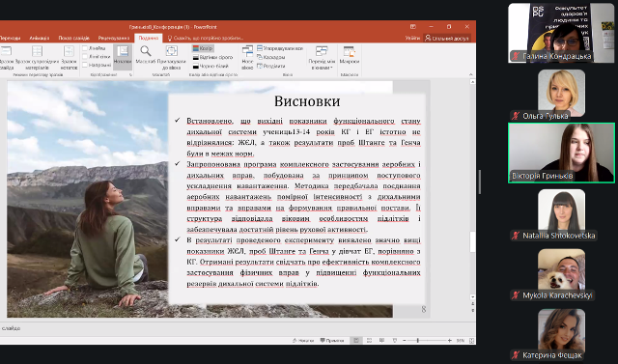
Task: Select the View (Подання) tab
Action: pos(149,39)
